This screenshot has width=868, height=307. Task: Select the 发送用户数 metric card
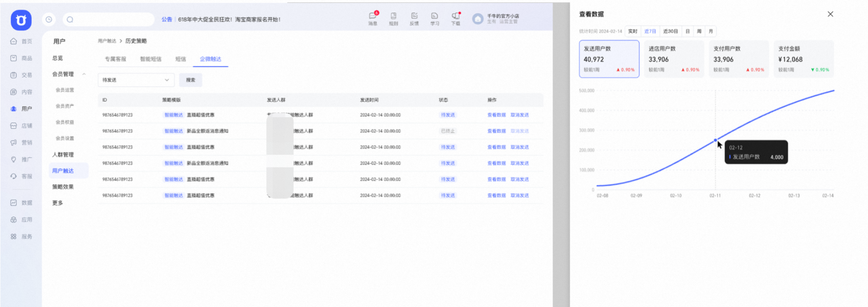click(x=609, y=59)
